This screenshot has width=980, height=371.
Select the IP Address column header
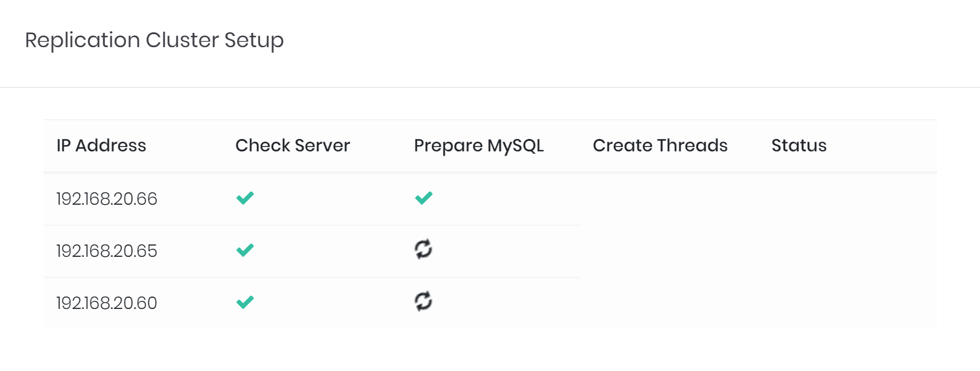click(x=101, y=145)
